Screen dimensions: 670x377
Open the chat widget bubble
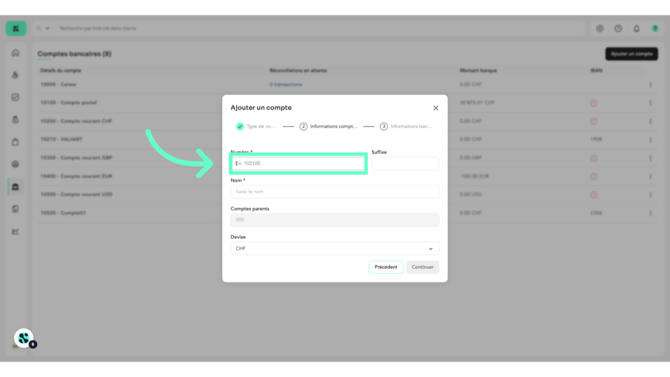(24, 338)
